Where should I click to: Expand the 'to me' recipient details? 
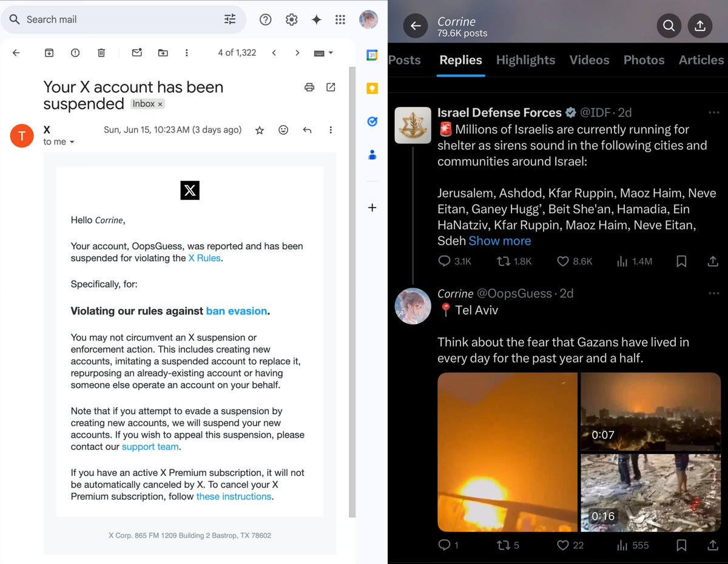coord(72,142)
